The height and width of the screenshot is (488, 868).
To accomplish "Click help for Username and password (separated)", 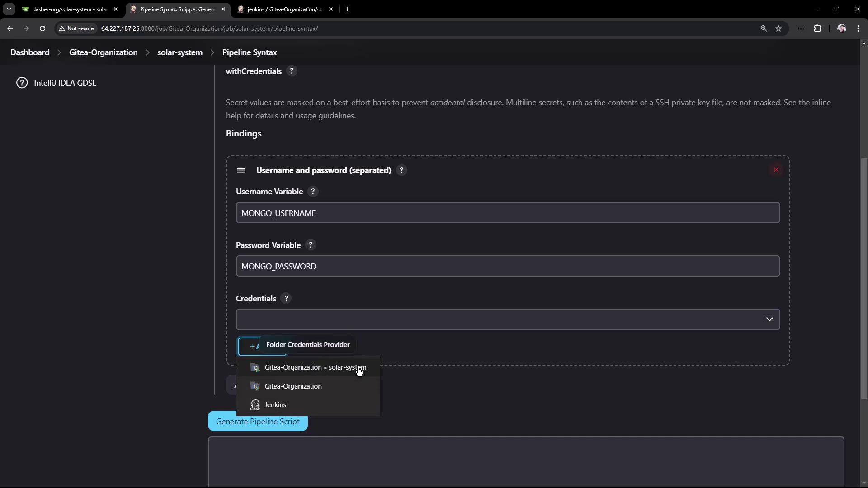I will [401, 170].
